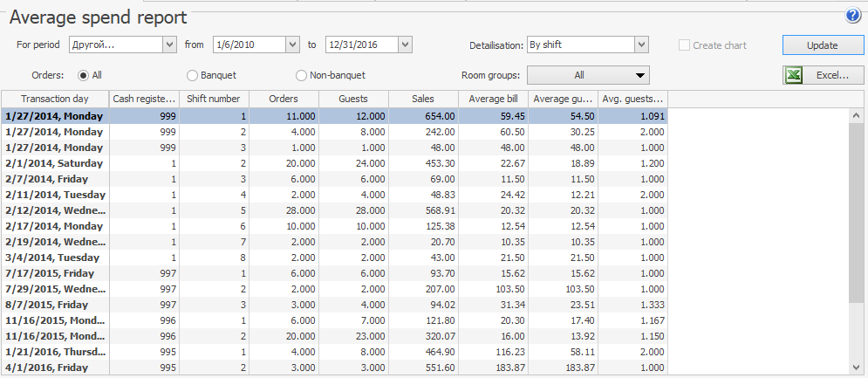Open the from date 1/6/2010 picker
The image size is (868, 378).
291,45
